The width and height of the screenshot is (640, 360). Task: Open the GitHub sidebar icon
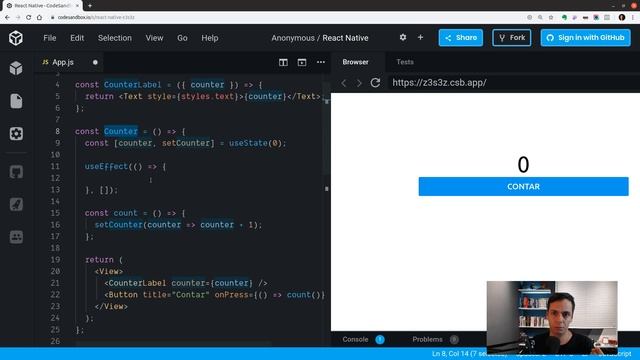click(x=16, y=172)
